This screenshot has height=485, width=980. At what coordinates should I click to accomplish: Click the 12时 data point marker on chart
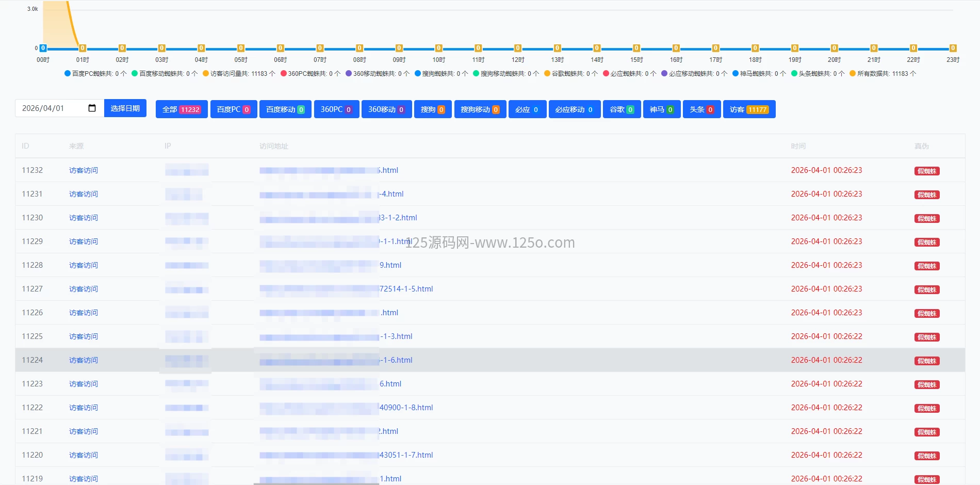tap(518, 48)
